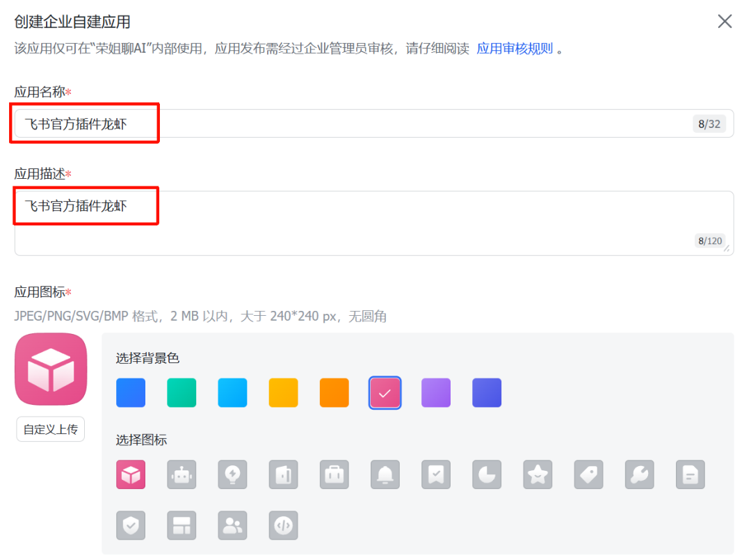Select the star app icon
The image size is (751, 560).
pyautogui.click(x=538, y=474)
